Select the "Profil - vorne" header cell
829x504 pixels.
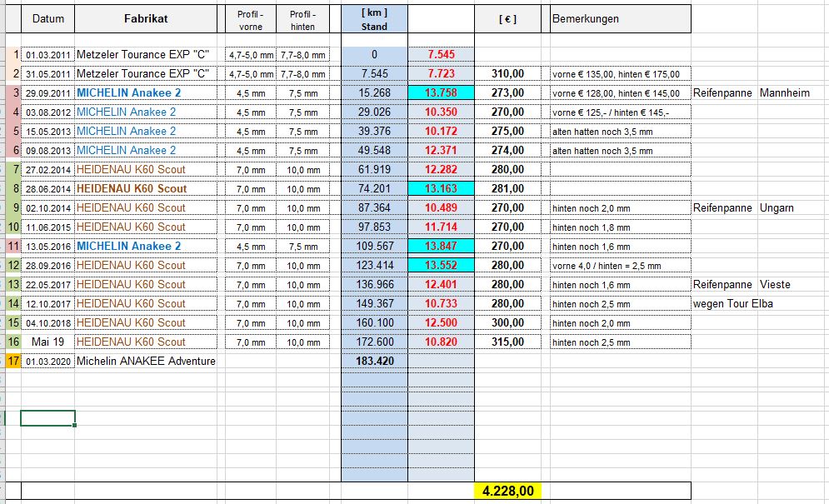pos(250,19)
